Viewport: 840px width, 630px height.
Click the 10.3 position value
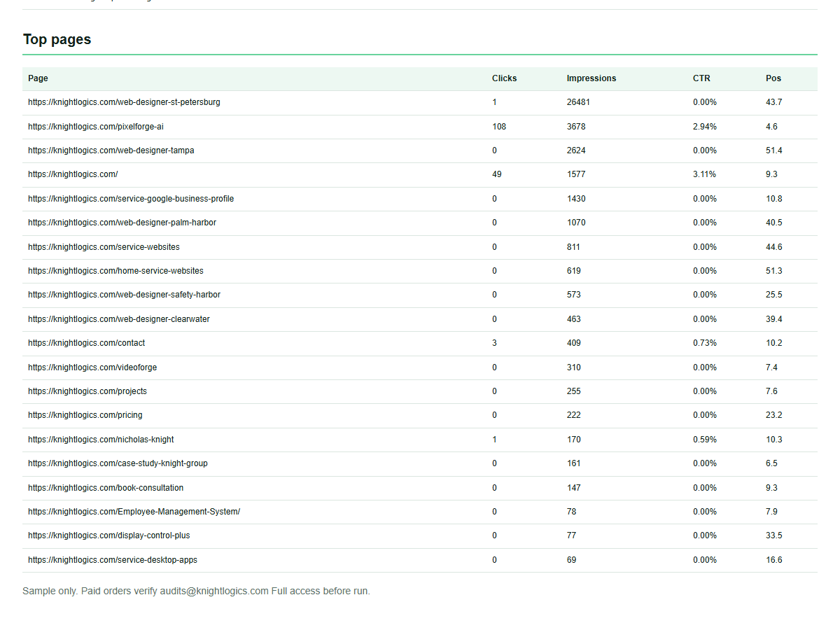pyautogui.click(x=774, y=440)
